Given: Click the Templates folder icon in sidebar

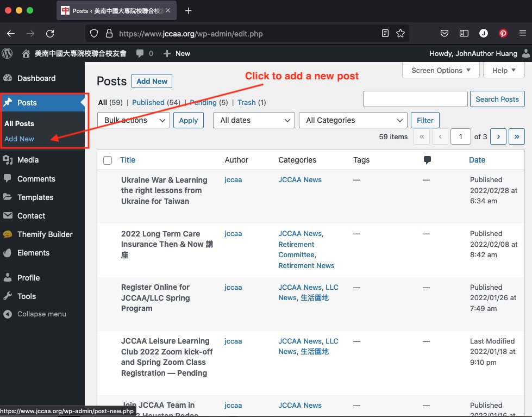Looking at the screenshot, I should coord(8,197).
